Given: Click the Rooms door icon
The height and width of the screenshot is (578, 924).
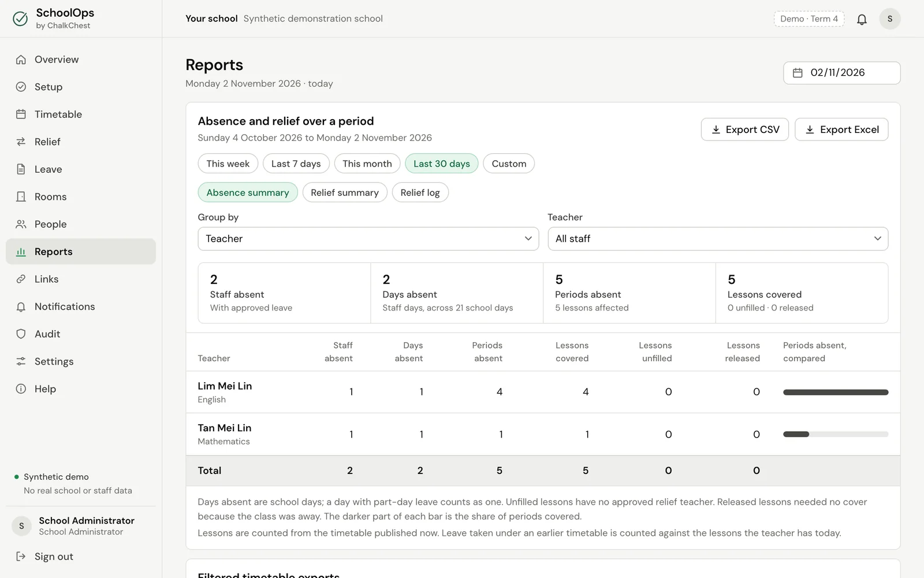Looking at the screenshot, I should (x=21, y=197).
